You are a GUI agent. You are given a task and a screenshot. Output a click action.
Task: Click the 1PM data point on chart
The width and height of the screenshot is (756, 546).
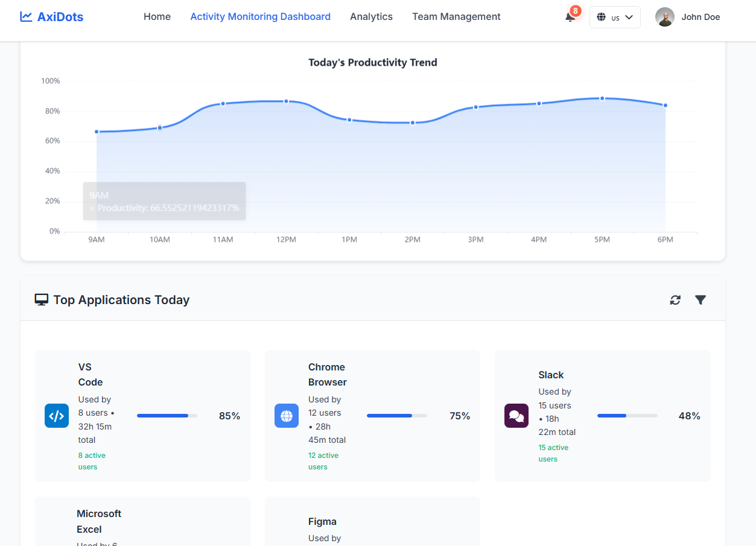(x=349, y=119)
